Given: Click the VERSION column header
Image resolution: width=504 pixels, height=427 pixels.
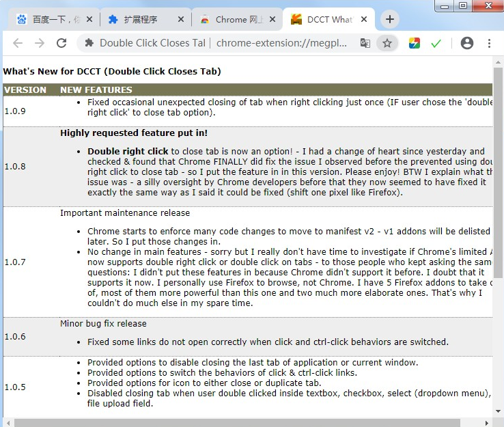Looking at the screenshot, I should coord(25,89).
